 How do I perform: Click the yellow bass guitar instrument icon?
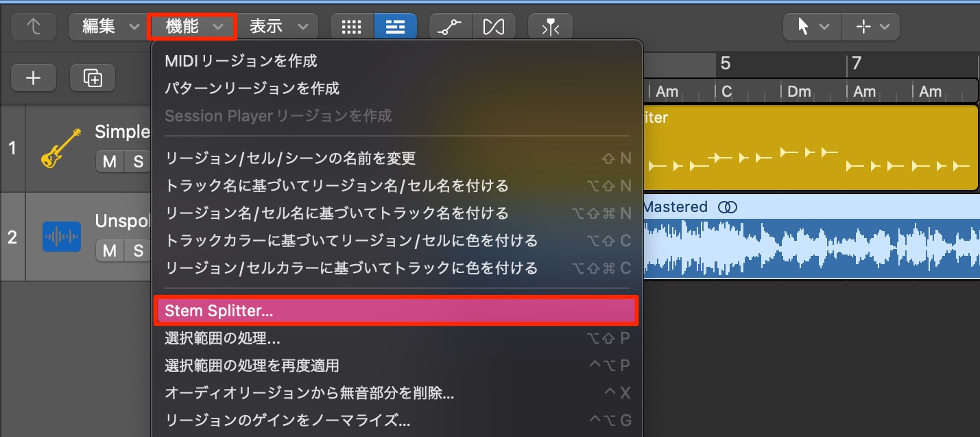point(62,148)
